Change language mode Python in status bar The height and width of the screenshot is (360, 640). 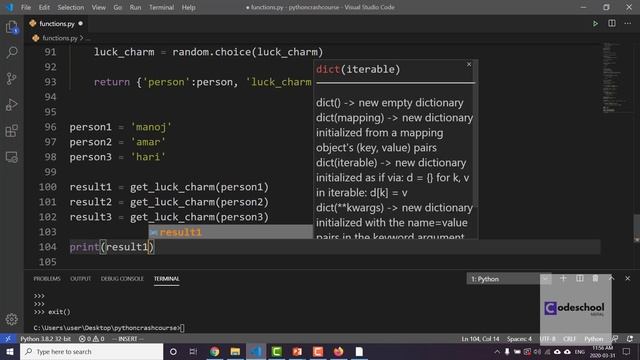pyautogui.click(x=593, y=339)
